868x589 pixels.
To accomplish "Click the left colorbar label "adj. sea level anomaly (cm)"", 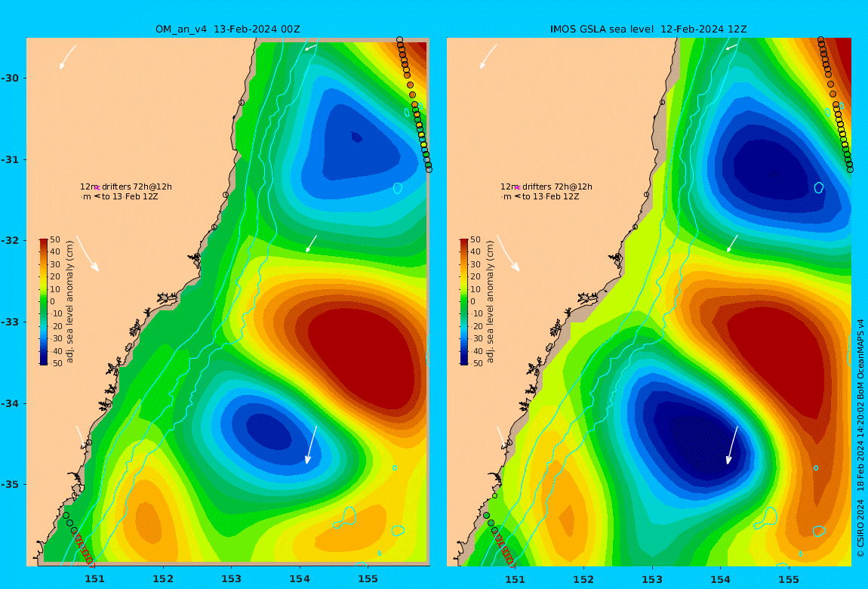I will pos(69,302).
